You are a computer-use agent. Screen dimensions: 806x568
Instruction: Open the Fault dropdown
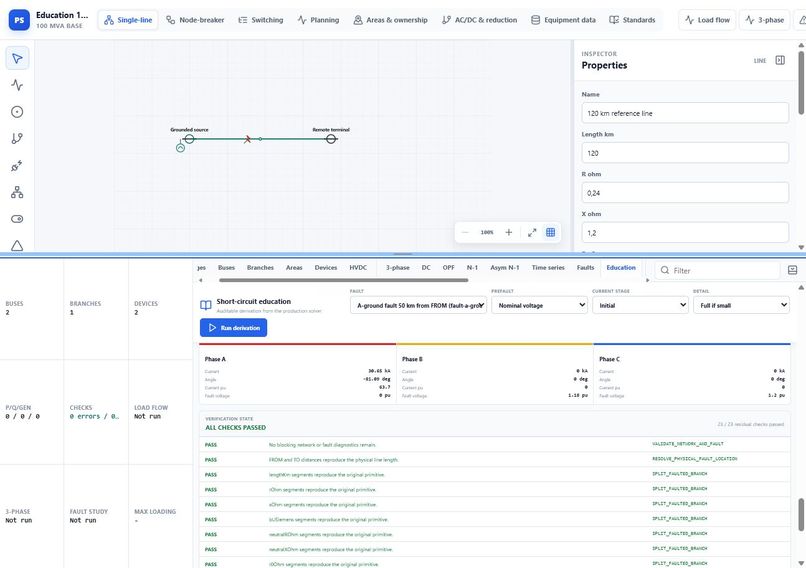(x=418, y=305)
